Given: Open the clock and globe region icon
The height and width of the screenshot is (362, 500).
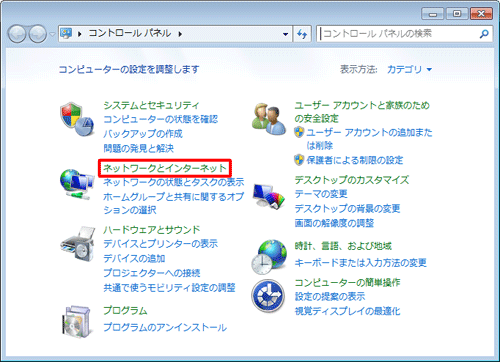Looking at the screenshot, I should pyautogui.click(x=269, y=257).
